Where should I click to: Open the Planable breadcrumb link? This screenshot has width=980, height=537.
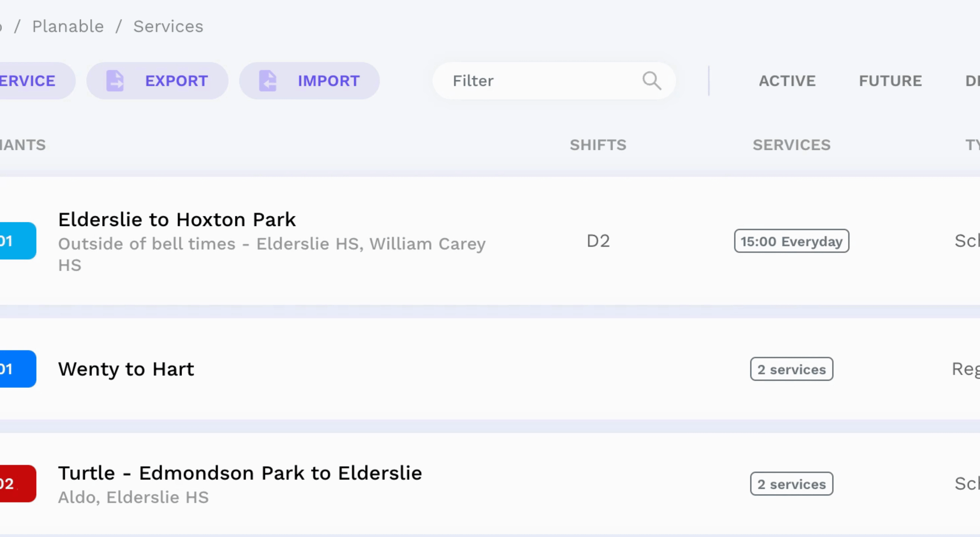[68, 26]
